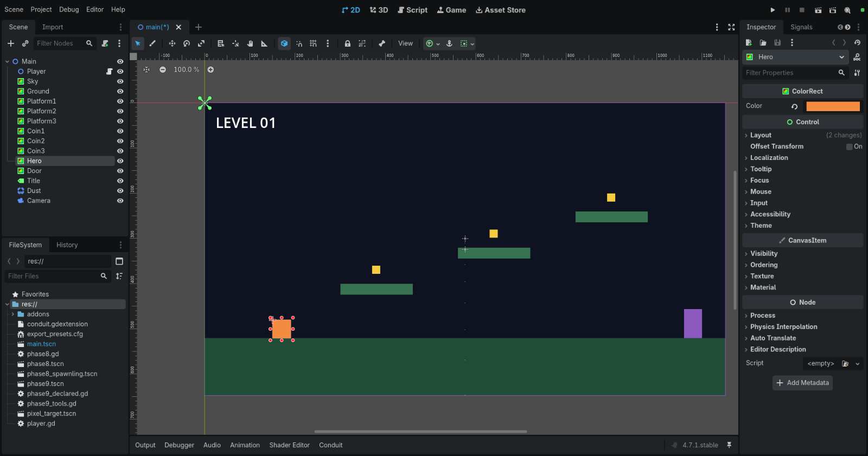Image resolution: width=868 pixels, height=456 pixels.
Task: Hide the Hero node
Action: coord(120,161)
